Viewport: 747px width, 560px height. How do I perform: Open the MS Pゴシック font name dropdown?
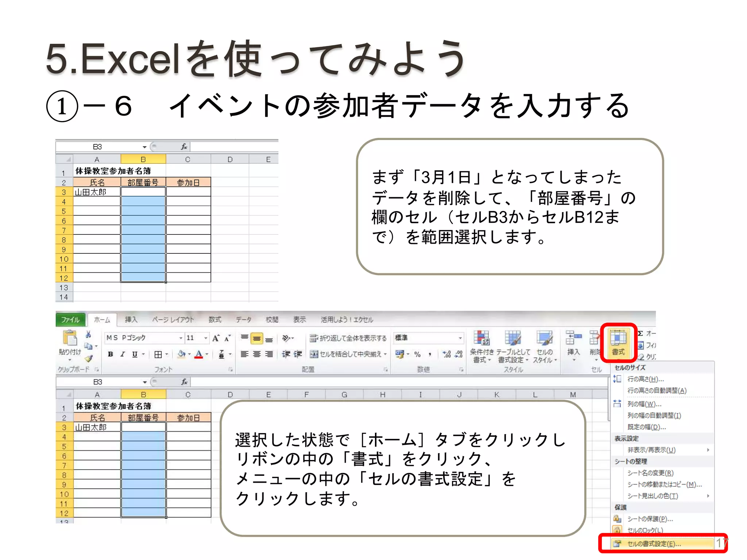[x=181, y=338]
